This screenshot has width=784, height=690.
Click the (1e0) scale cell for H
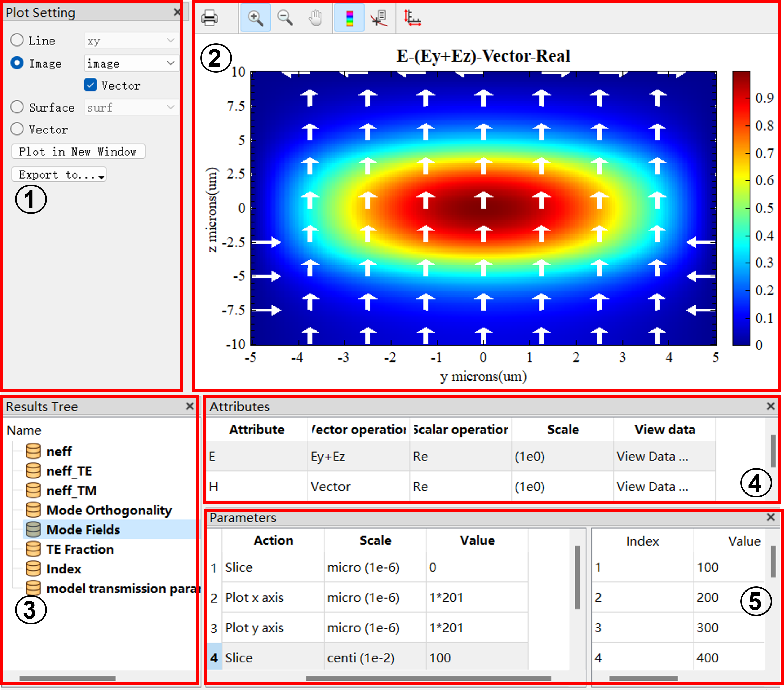tap(563, 486)
